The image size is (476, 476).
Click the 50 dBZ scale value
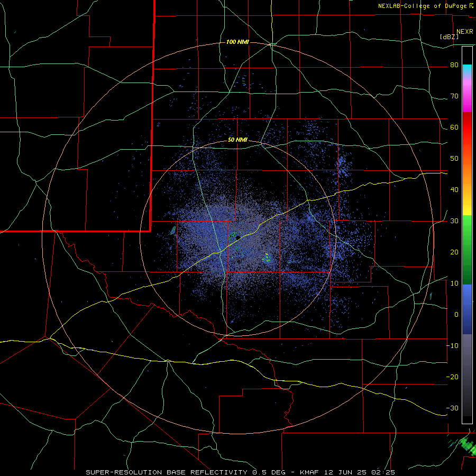(454, 159)
